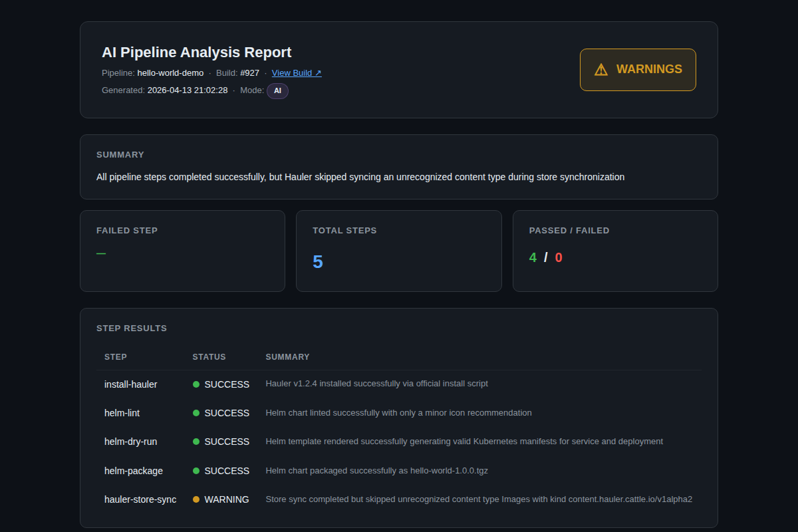Click the green status dot for helm-package

point(196,471)
